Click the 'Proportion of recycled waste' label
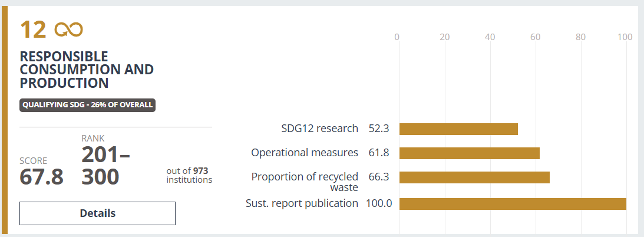 pyautogui.click(x=305, y=182)
